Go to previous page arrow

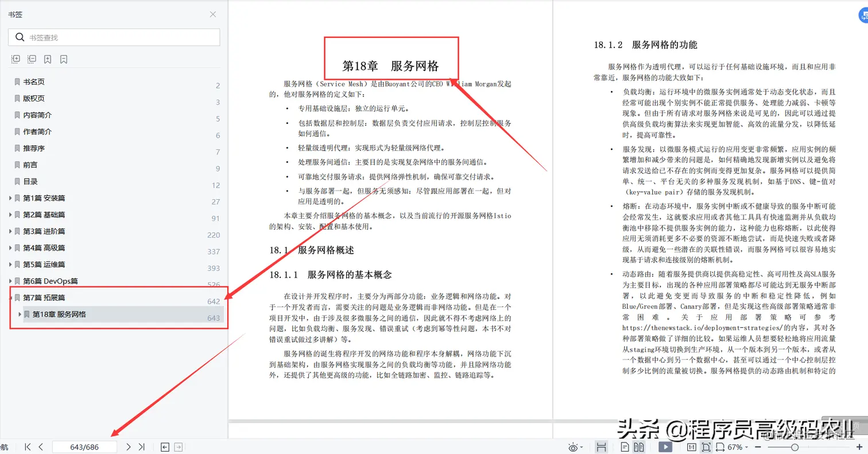(x=41, y=447)
